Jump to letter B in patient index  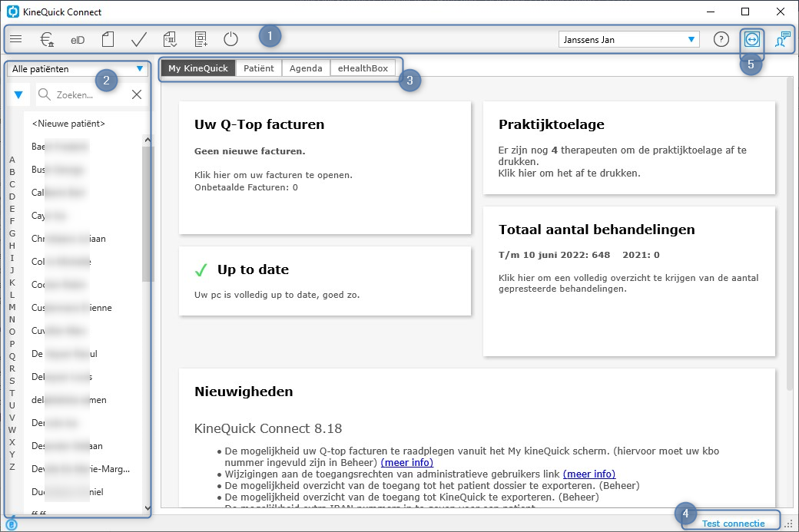(12, 172)
